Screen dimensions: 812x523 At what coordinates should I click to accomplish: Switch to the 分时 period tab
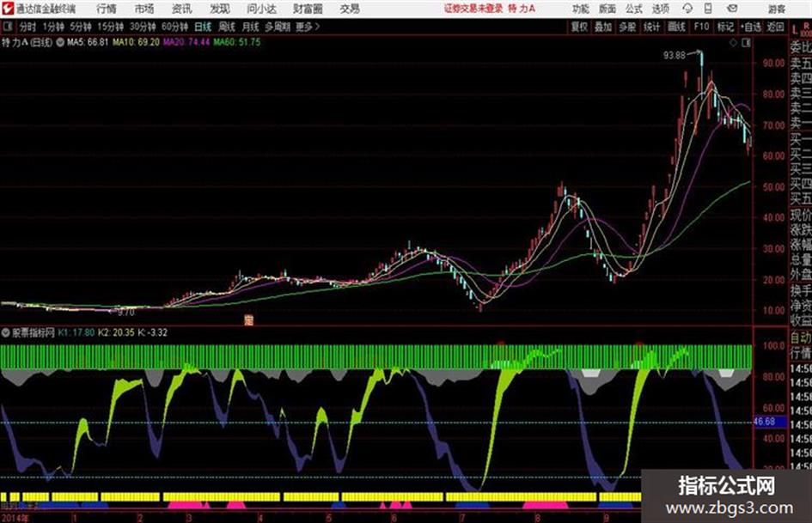(x=27, y=27)
